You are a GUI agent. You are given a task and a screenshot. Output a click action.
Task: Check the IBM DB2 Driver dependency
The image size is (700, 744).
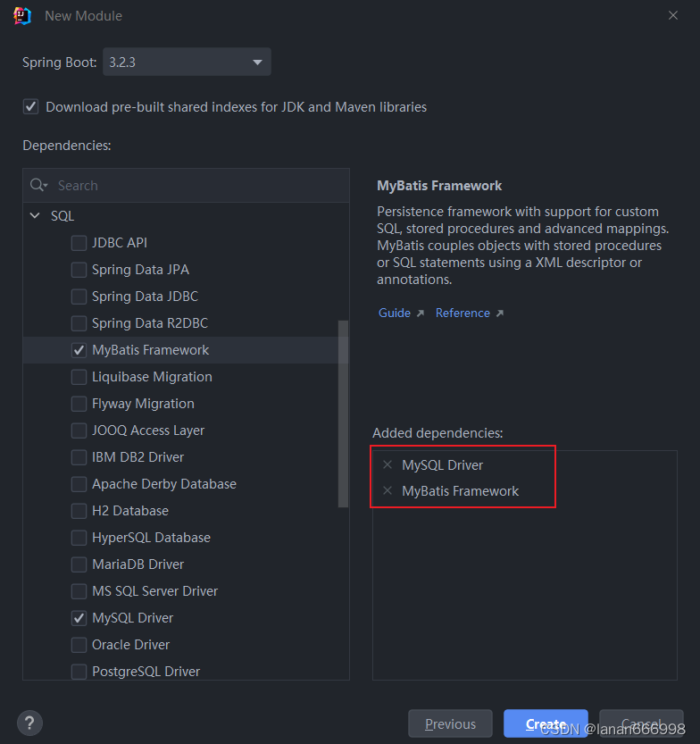point(79,457)
